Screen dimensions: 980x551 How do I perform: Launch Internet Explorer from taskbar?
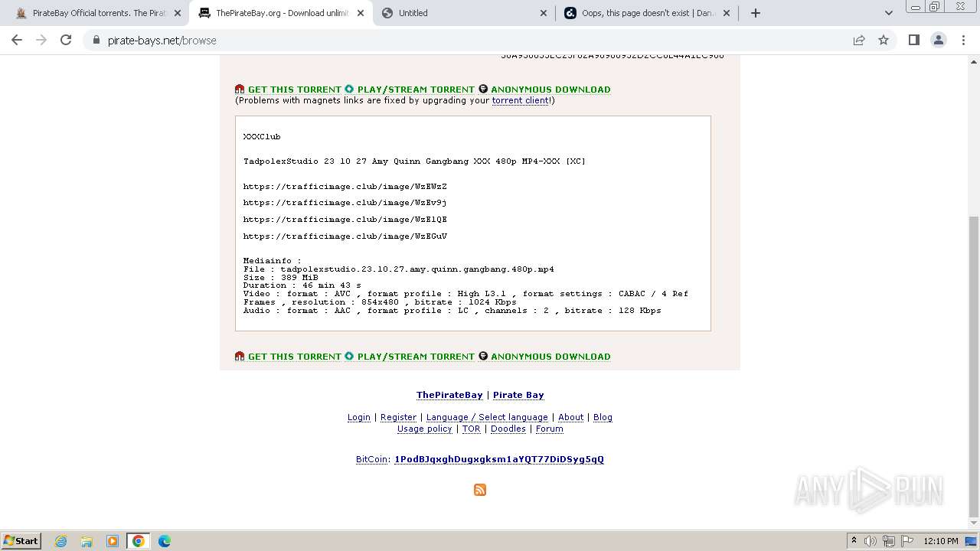point(61,541)
